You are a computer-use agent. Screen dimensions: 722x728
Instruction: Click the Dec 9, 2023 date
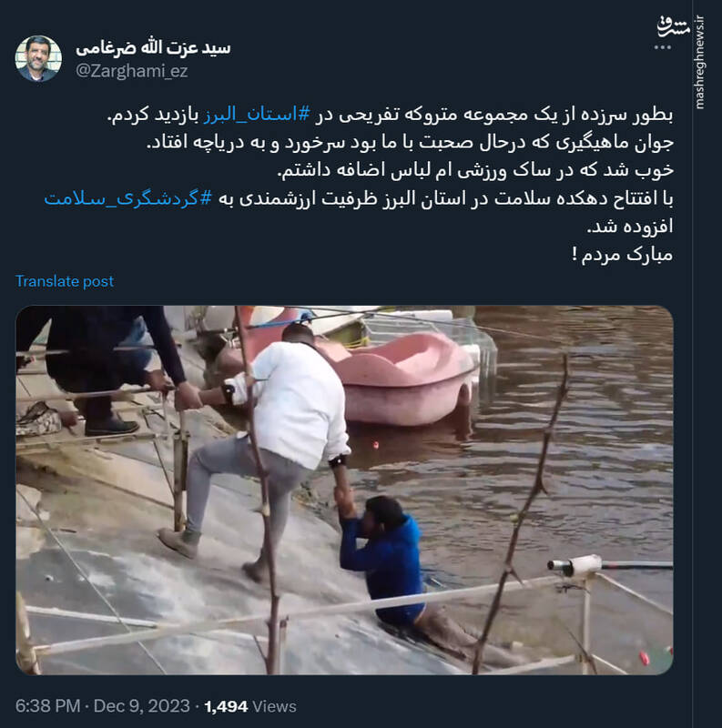tap(142, 706)
